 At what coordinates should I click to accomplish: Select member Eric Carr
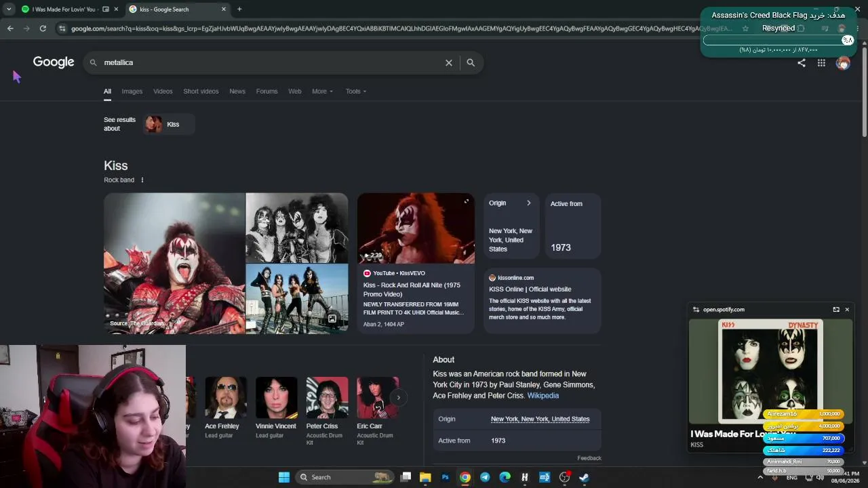coord(378,411)
